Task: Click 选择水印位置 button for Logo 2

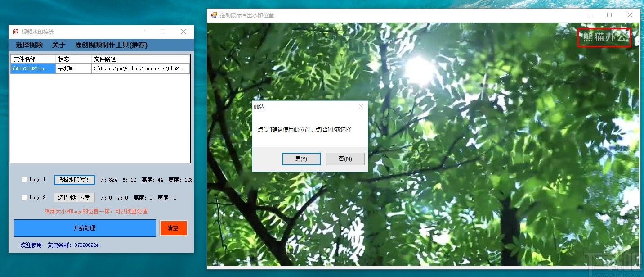Action: pyautogui.click(x=74, y=197)
